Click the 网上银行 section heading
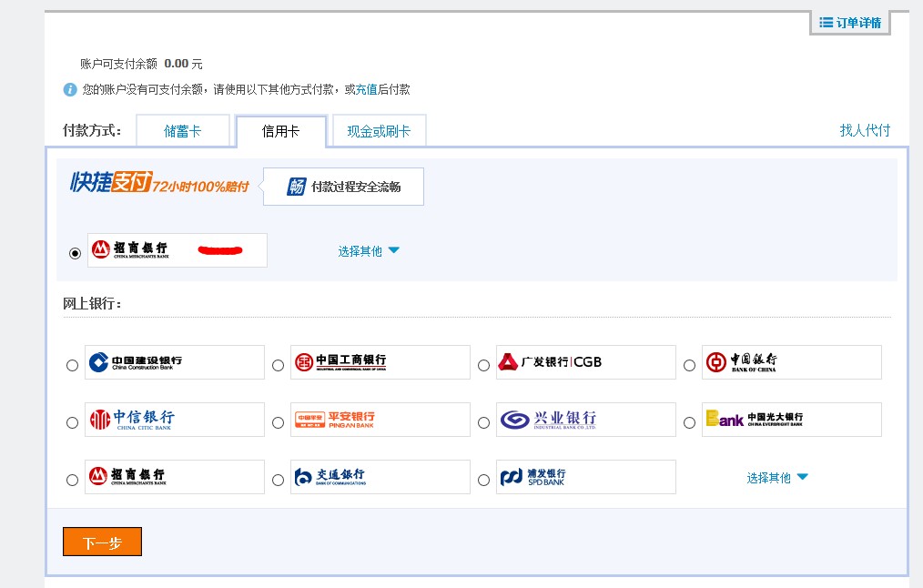Screen dimensions: 923x588 (x=92, y=304)
